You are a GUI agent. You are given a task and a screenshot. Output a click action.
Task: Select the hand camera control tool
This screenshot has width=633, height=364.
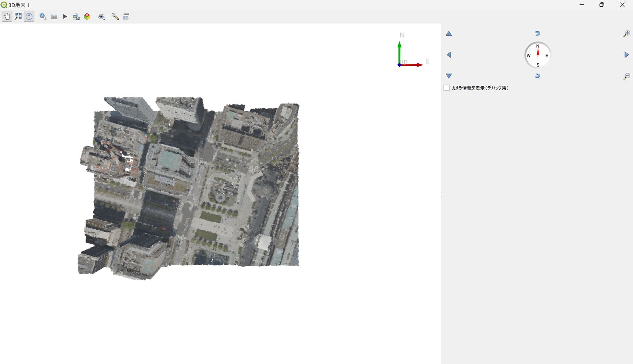coord(7,17)
